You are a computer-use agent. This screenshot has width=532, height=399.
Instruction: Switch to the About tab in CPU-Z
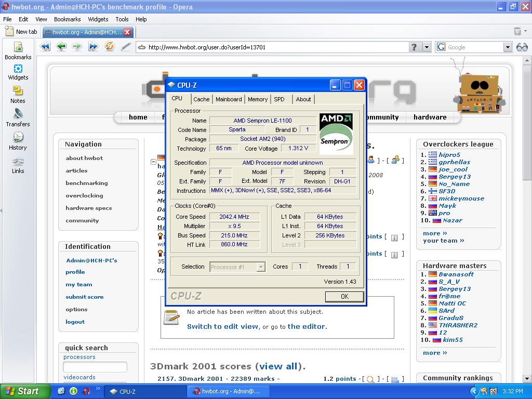[x=303, y=99]
